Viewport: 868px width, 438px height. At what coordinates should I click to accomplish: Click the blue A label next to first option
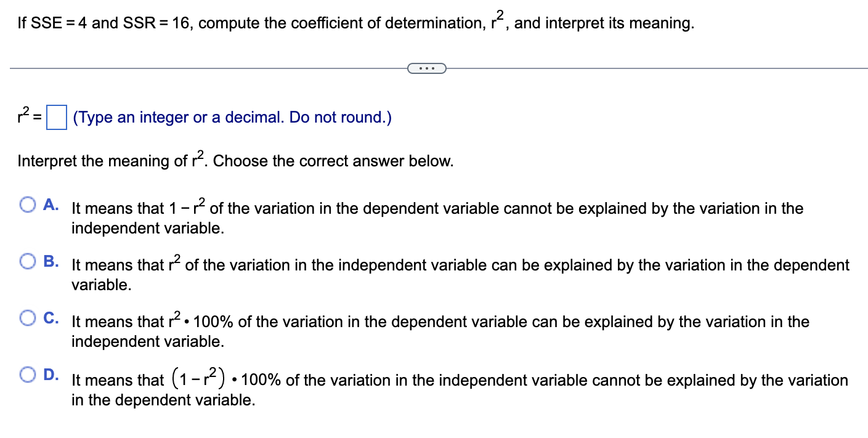click(x=49, y=204)
